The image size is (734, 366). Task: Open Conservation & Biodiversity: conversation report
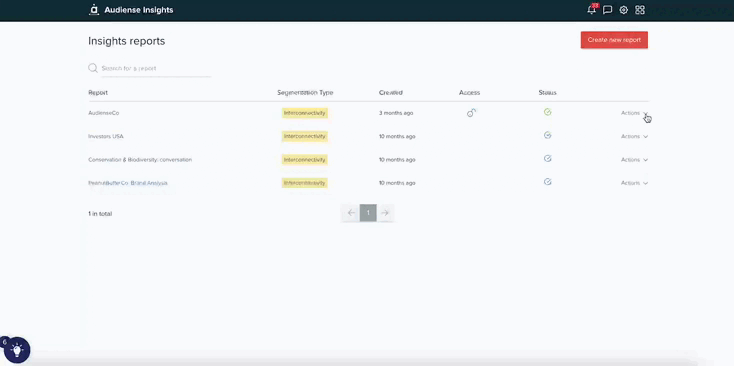tap(140, 160)
